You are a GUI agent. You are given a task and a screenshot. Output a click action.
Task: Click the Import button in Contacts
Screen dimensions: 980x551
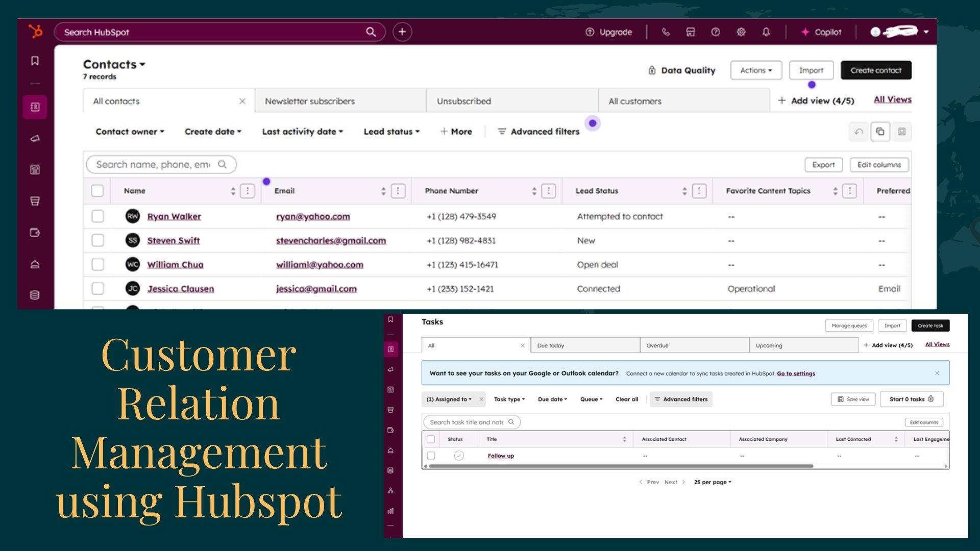click(811, 70)
